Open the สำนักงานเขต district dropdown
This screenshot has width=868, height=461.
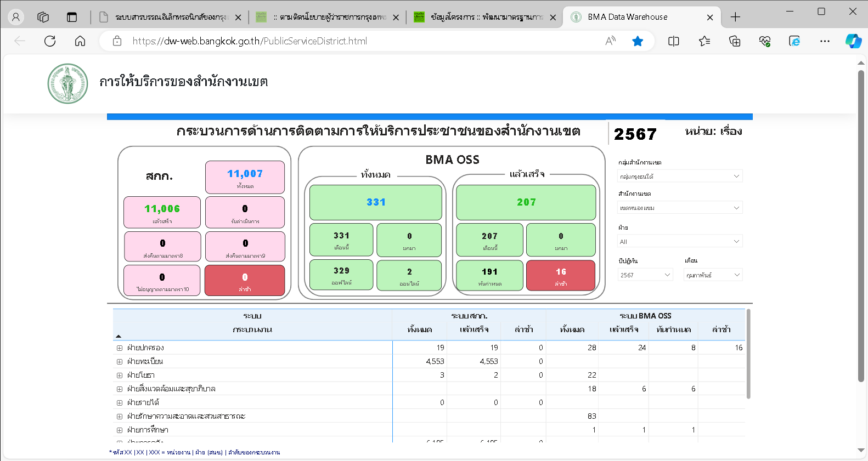(680, 208)
